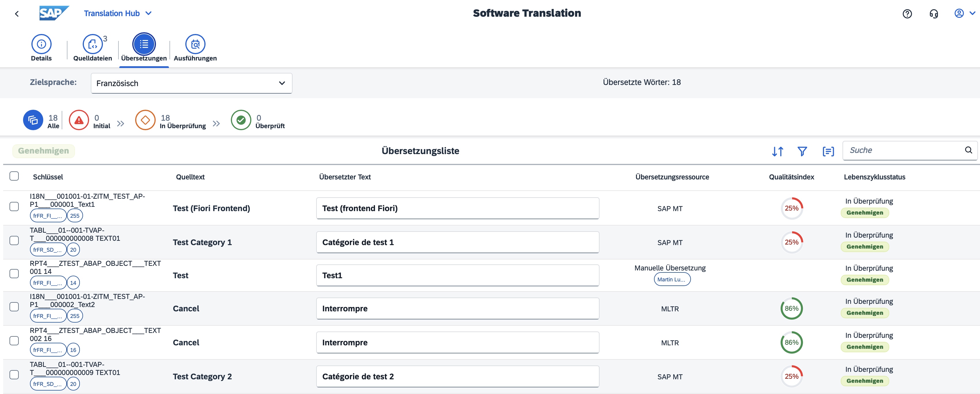980x394 pixels.
Task: Toggle the select-all header checkbox
Action: pos(14,176)
